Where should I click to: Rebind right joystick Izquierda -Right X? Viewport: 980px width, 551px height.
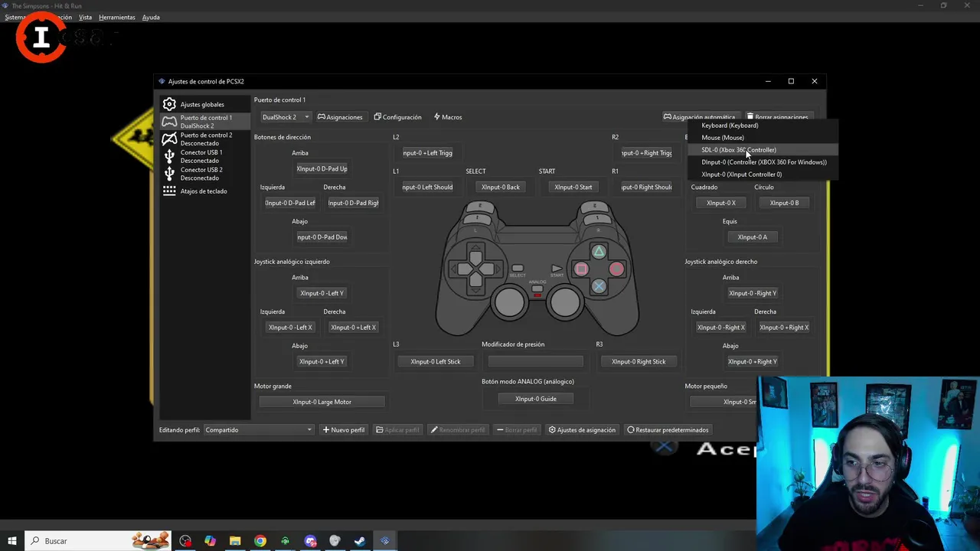pos(720,328)
